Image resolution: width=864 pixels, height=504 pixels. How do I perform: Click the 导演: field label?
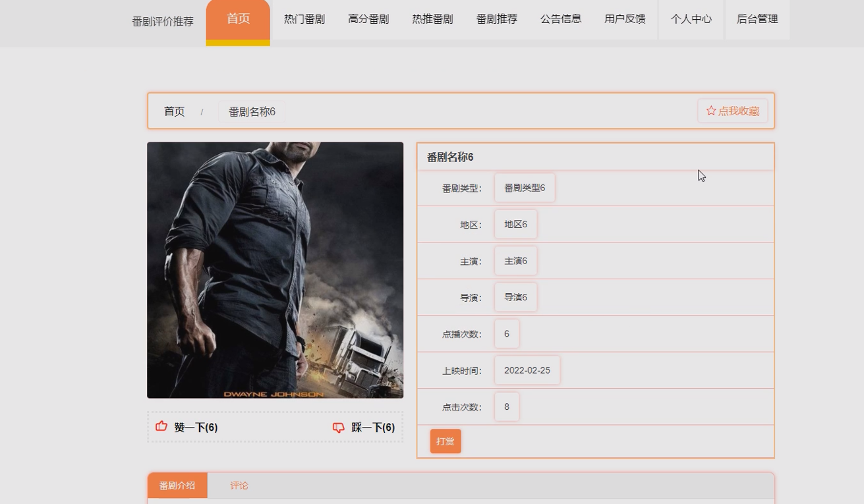(471, 298)
